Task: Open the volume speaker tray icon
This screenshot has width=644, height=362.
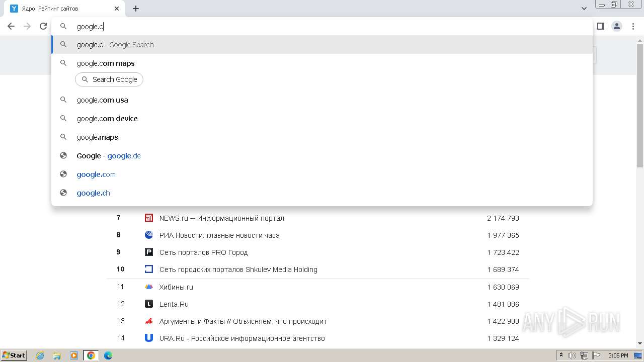Action: [572, 355]
